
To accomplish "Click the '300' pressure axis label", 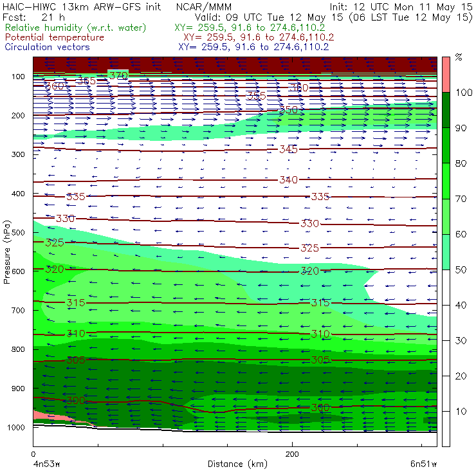I will coord(18,154).
